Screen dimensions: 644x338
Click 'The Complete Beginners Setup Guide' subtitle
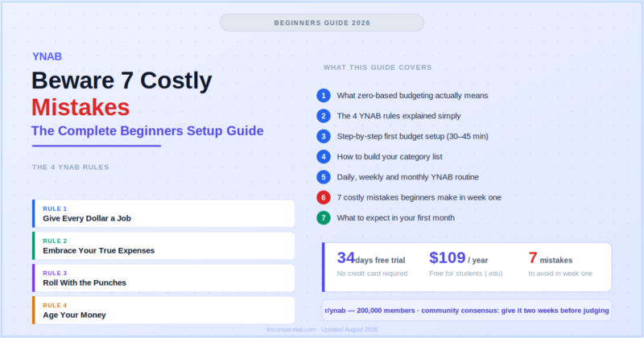[147, 130]
